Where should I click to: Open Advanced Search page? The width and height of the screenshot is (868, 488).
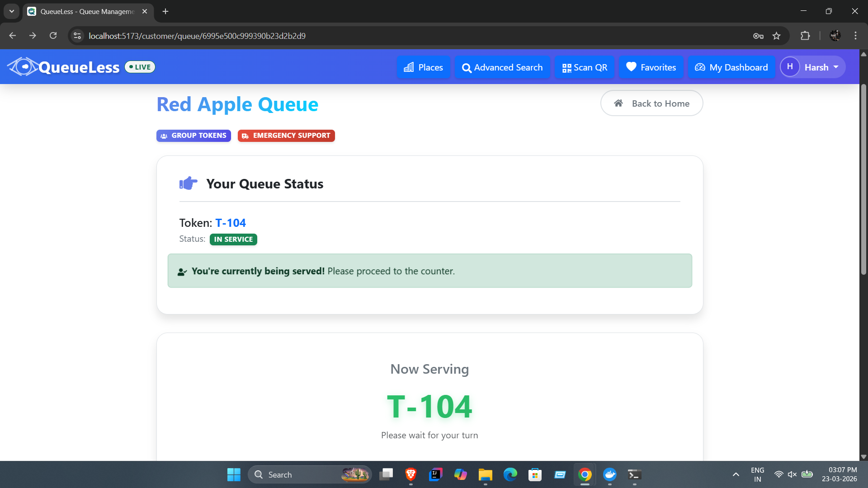pyautogui.click(x=502, y=67)
